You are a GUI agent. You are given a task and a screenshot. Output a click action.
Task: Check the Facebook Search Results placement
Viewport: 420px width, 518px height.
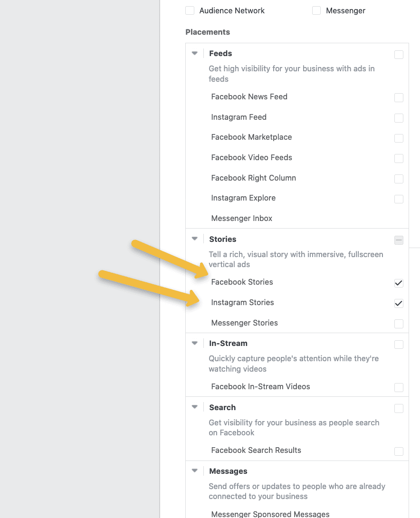pos(399,451)
